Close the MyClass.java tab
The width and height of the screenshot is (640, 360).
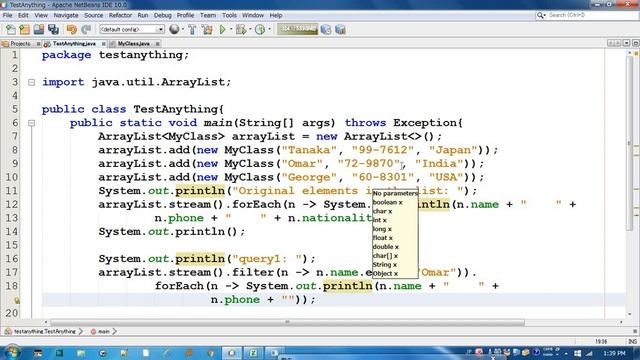(158, 43)
